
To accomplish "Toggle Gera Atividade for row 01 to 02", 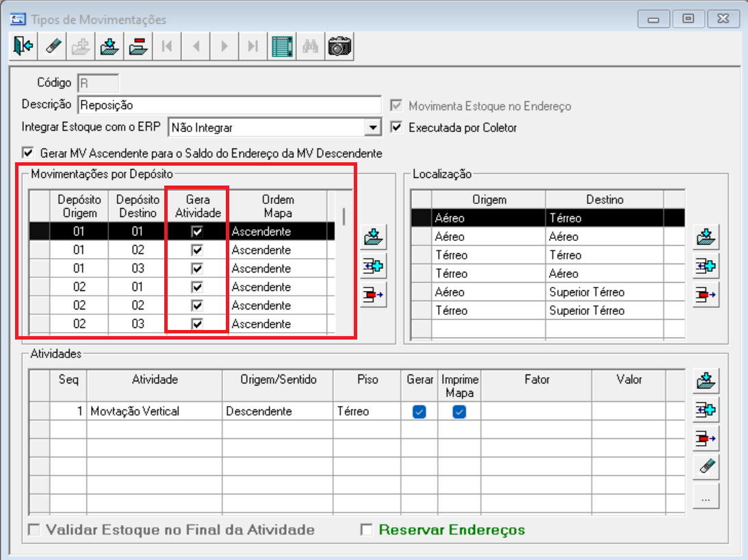I will (196, 250).
